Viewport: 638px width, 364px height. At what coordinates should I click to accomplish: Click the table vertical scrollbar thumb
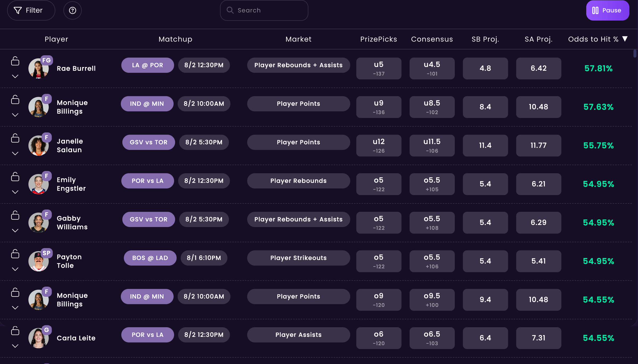[635, 53]
